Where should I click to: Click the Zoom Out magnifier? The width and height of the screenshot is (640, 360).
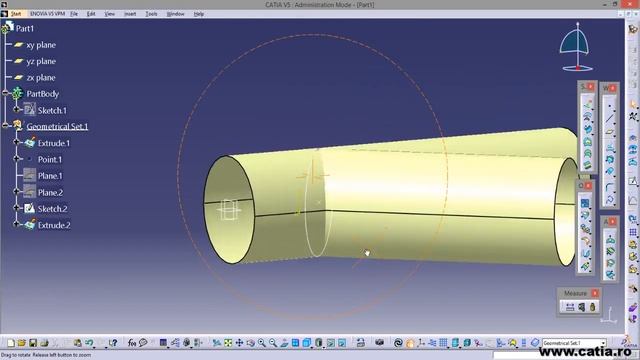tap(273, 343)
